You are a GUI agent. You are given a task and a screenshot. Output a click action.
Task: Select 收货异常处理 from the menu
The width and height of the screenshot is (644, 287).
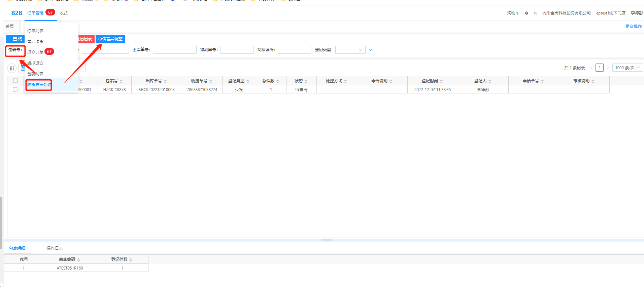tap(39, 85)
